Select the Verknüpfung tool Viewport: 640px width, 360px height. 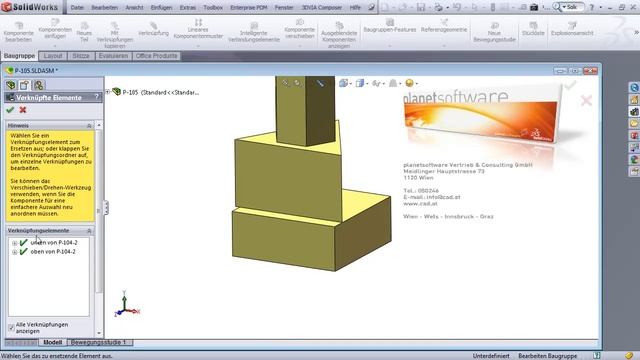click(x=153, y=29)
